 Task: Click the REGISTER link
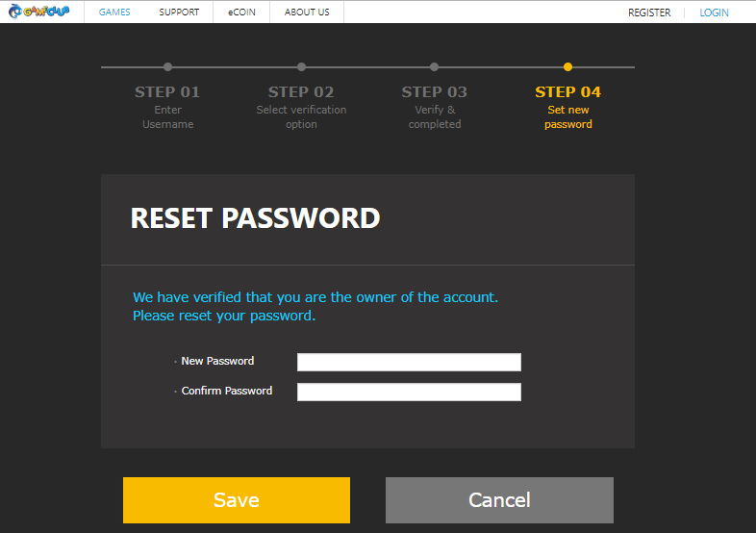(649, 13)
